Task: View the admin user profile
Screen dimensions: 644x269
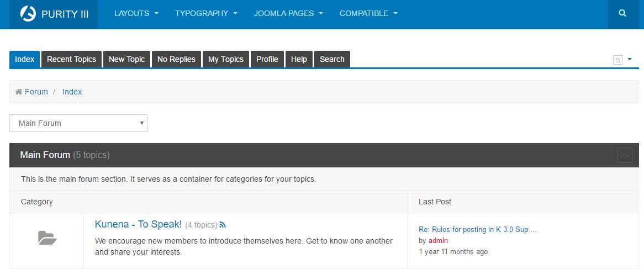Action: tap(438, 241)
